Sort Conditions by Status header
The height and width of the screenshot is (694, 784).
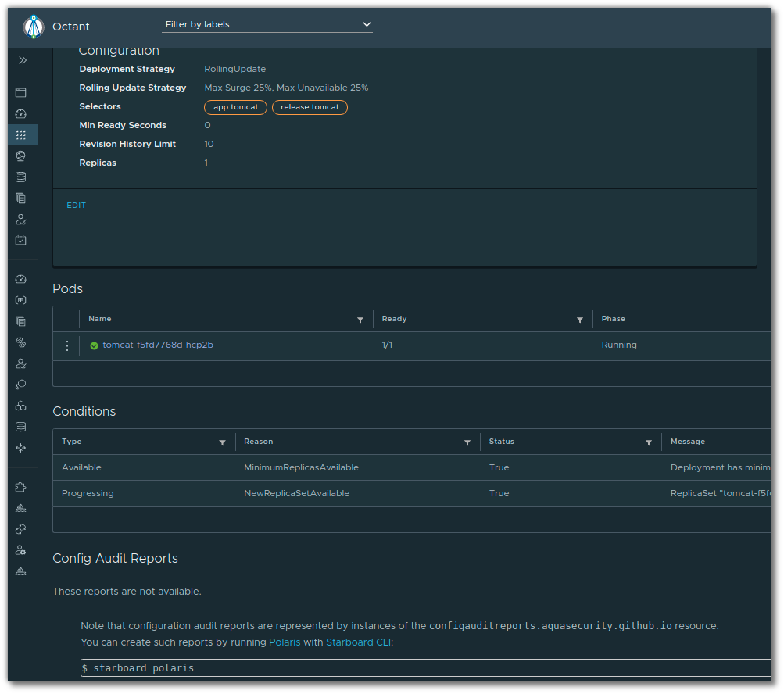pos(502,442)
